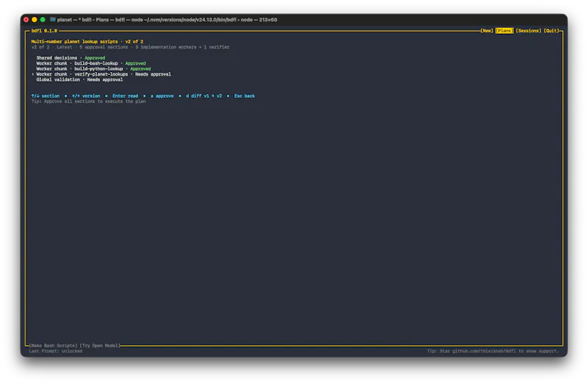The image size is (588, 384).
Task: Click the folder icon in window title bar
Action: [53, 20]
